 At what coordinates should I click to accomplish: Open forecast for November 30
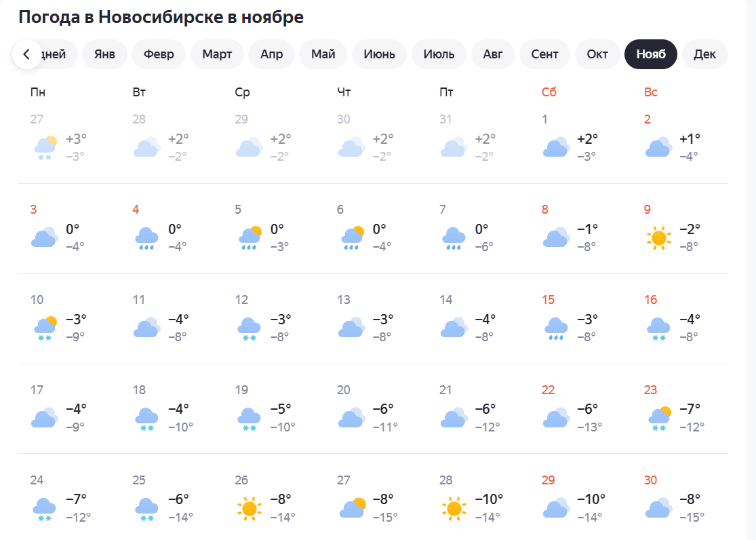[675, 499]
